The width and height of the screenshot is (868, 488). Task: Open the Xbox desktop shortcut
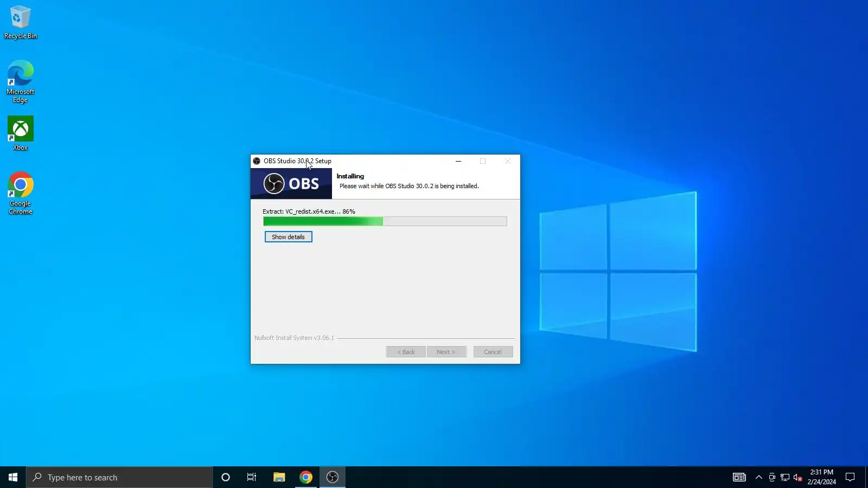(x=20, y=133)
